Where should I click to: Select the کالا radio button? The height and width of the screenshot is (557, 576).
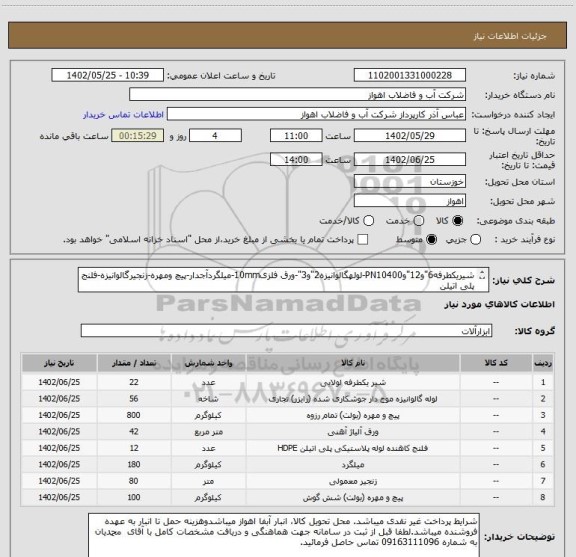coord(458,221)
